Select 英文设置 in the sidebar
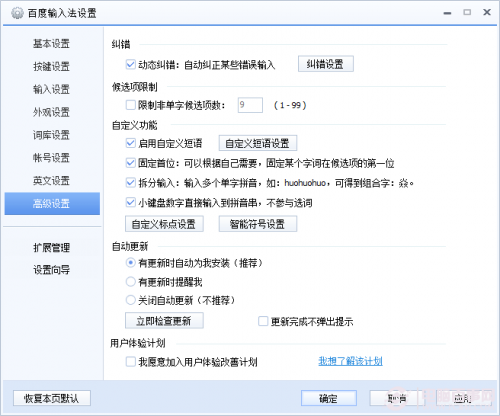This screenshot has width=500, height=416. [x=51, y=181]
